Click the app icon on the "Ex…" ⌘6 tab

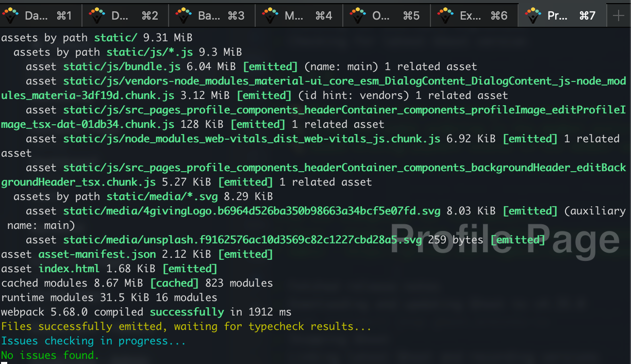(x=446, y=15)
